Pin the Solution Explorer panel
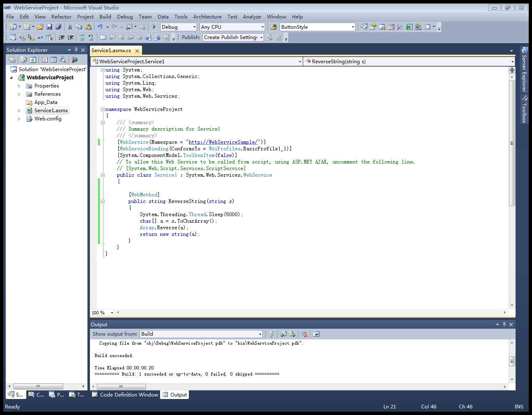532x415 pixels. 76,50
